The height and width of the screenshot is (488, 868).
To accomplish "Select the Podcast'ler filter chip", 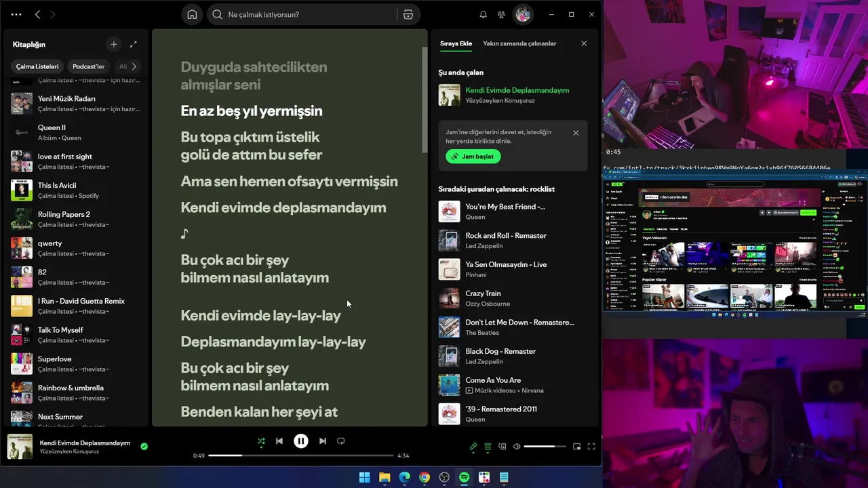I will click(x=89, y=66).
